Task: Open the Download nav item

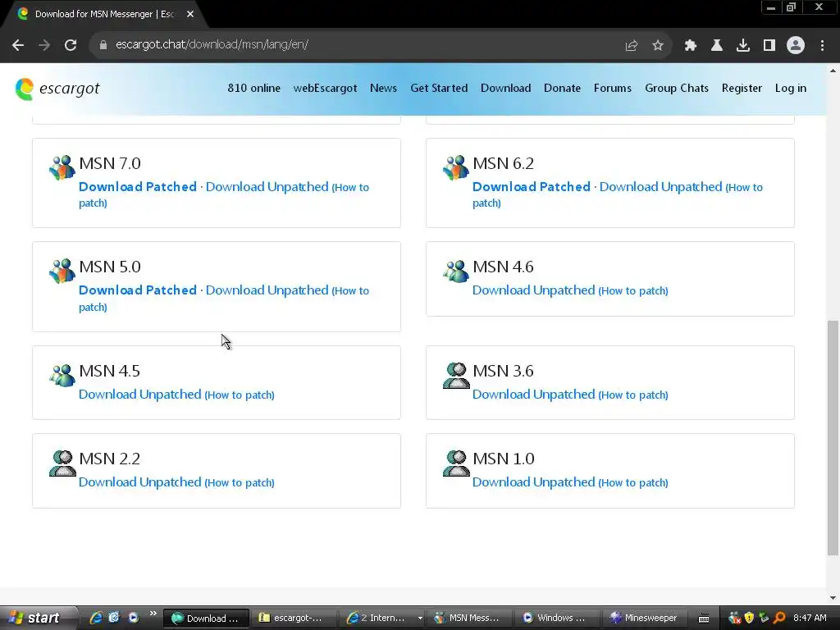Action: point(505,89)
